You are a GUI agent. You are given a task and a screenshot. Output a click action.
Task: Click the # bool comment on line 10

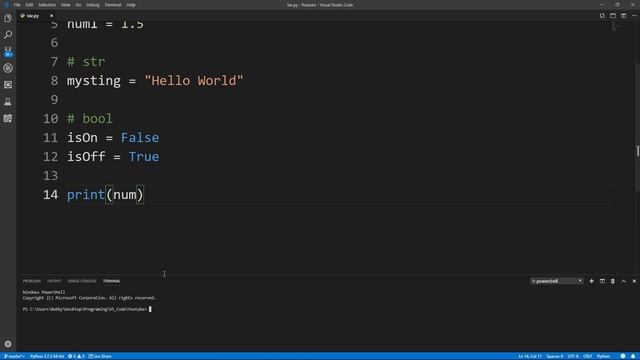click(x=90, y=119)
